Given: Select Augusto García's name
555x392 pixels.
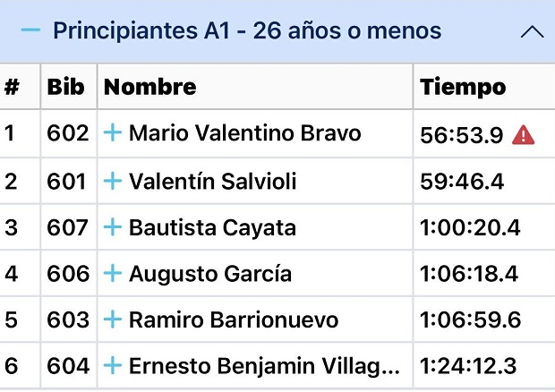Looking at the screenshot, I should 210,274.
